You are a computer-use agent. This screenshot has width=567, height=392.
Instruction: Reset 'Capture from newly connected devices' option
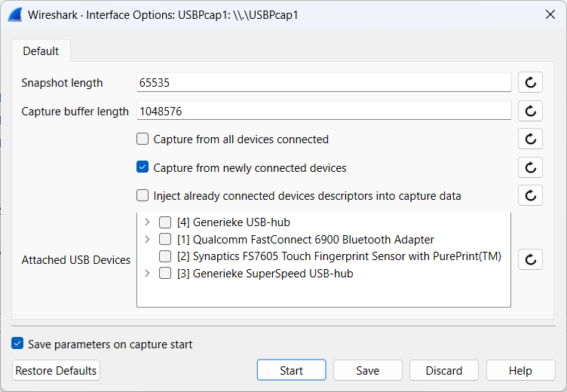tap(530, 167)
